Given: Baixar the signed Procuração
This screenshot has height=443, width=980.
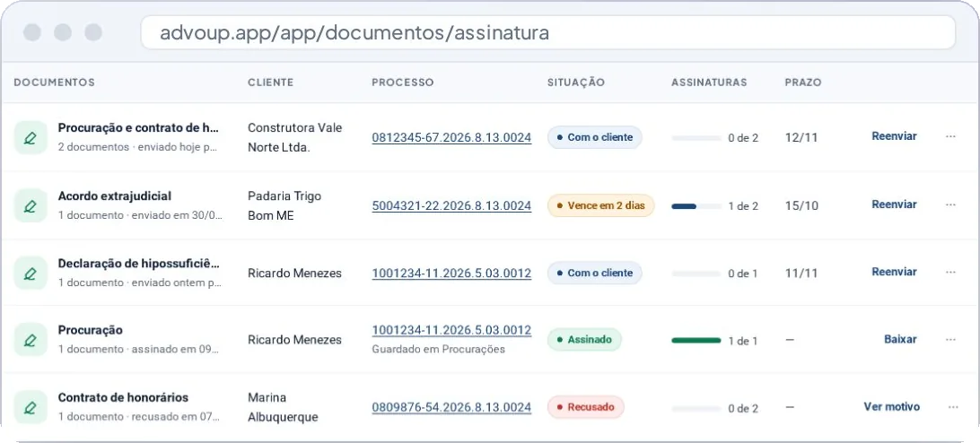Looking at the screenshot, I should coord(900,339).
